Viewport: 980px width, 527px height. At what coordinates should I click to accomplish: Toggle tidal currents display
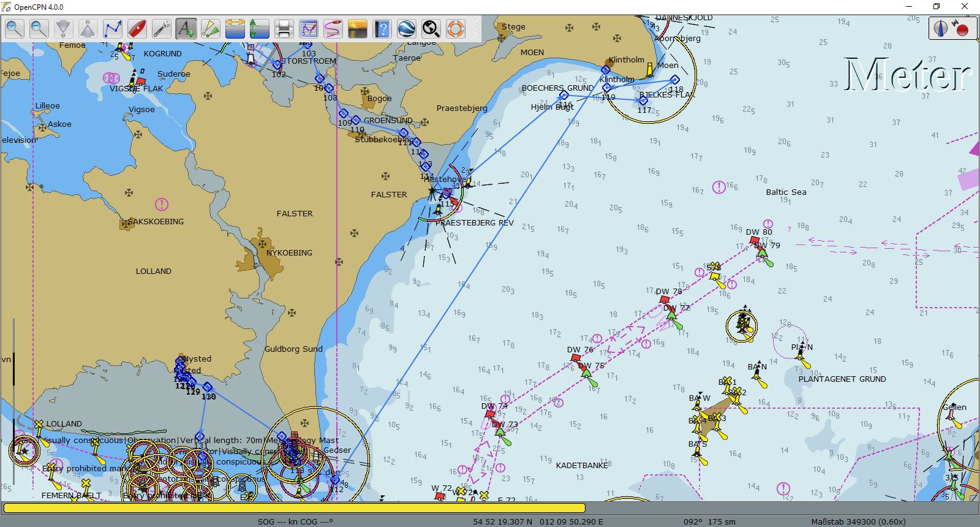click(x=235, y=29)
